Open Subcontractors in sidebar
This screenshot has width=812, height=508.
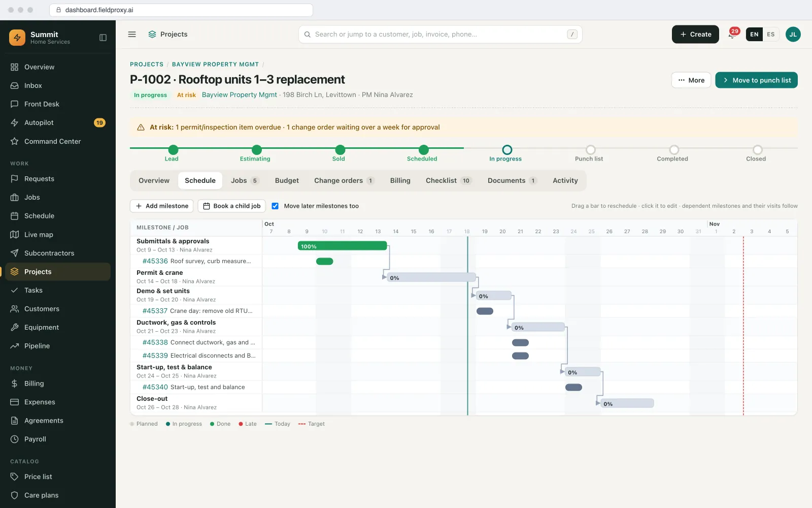pos(58,253)
